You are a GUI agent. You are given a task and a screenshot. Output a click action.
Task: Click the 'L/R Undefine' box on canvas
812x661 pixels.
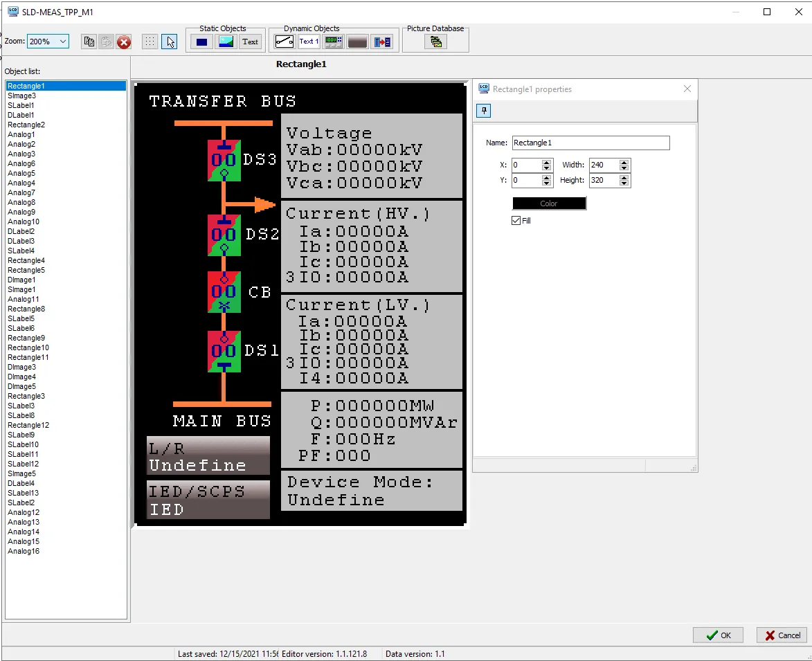(x=208, y=455)
